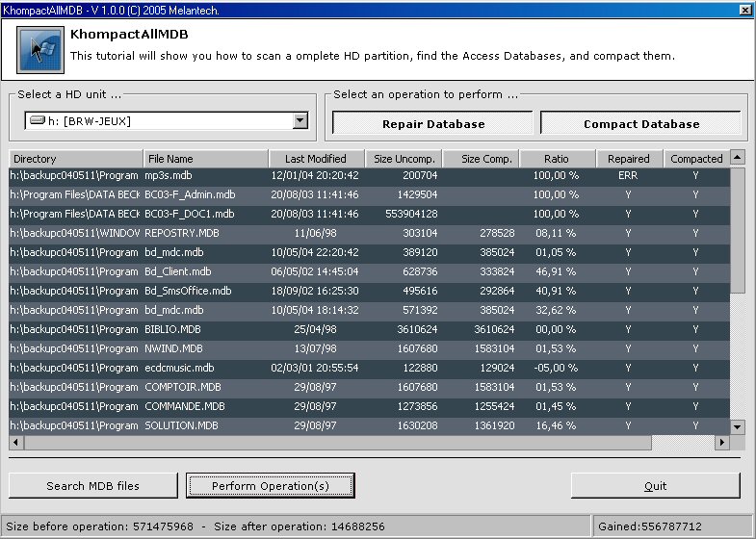Sort by Ratio column header
Image resolution: width=756 pixels, height=539 pixels.
point(557,159)
